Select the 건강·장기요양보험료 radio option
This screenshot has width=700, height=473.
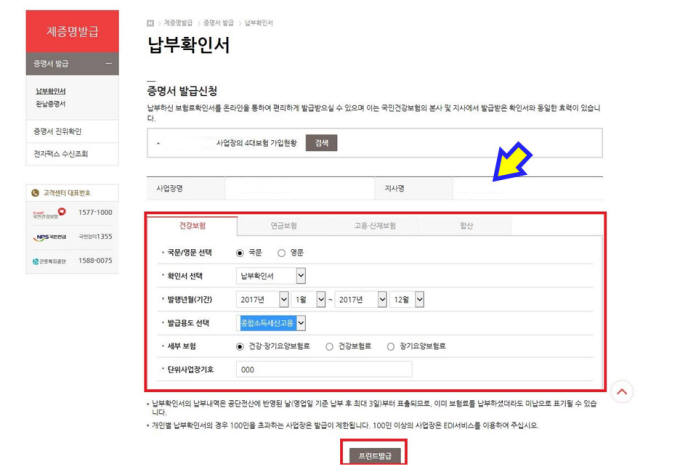pyautogui.click(x=240, y=347)
